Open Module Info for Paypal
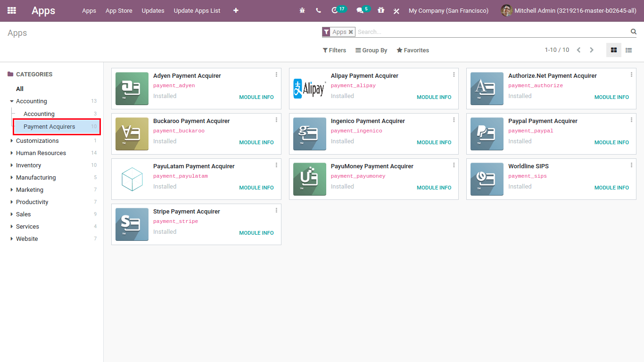Screen dimensions: 644x362 [611, 142]
